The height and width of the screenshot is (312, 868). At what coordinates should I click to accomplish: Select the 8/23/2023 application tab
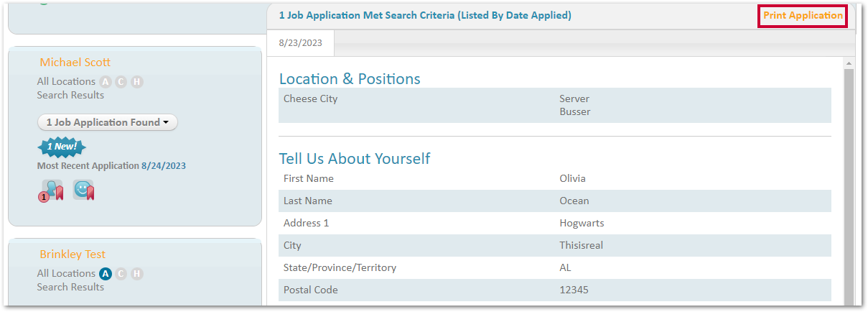pyautogui.click(x=301, y=43)
